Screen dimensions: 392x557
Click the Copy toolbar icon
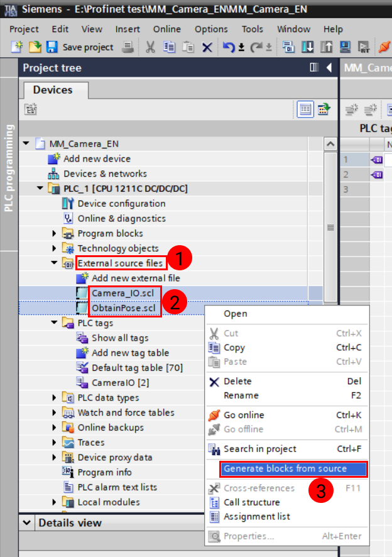tap(169, 47)
